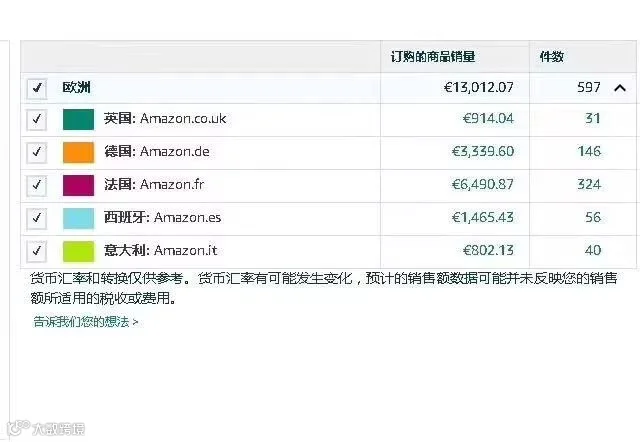Click the magenta 法国 color swatch

tap(78, 185)
